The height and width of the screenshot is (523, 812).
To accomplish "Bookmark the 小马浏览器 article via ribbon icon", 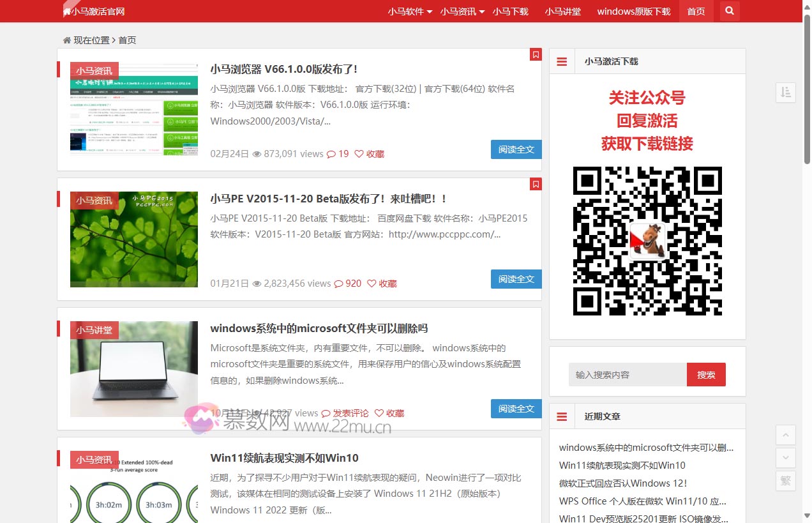I will pyautogui.click(x=536, y=55).
